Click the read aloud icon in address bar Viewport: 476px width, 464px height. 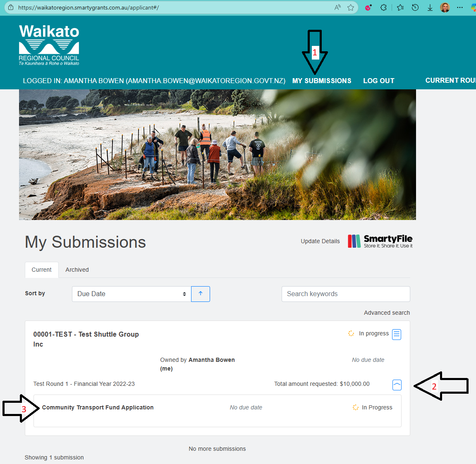pyautogui.click(x=337, y=7)
